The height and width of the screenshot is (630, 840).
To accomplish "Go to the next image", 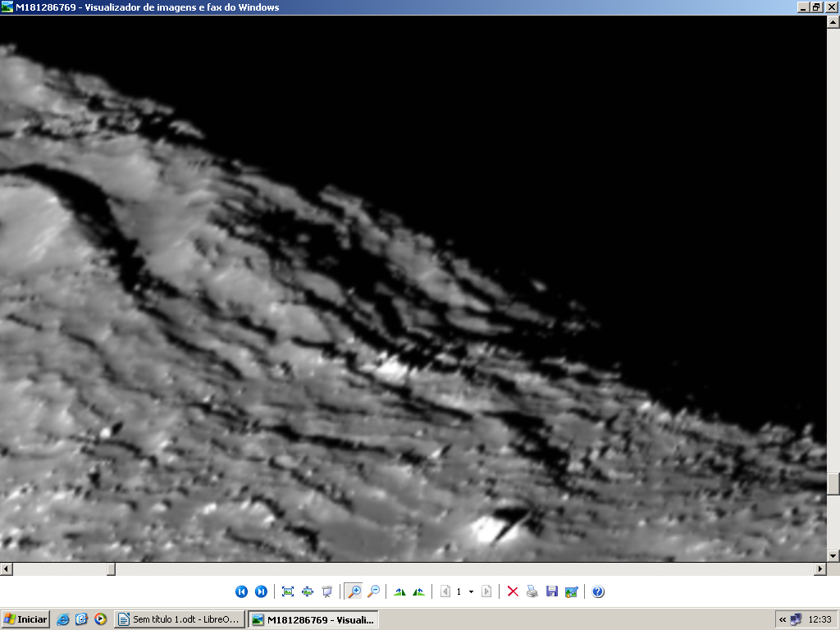I will (261, 591).
